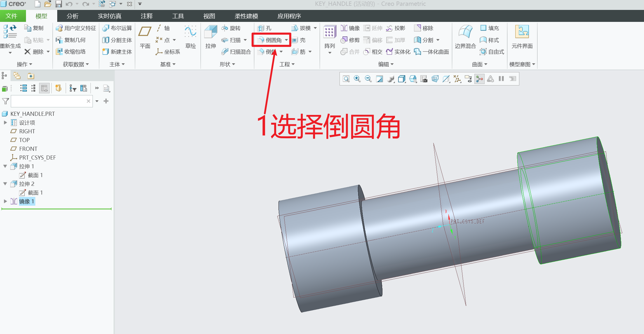Viewport: 644px width, 334px height.
Task: Toggle the spin center display
Action: pos(479,79)
